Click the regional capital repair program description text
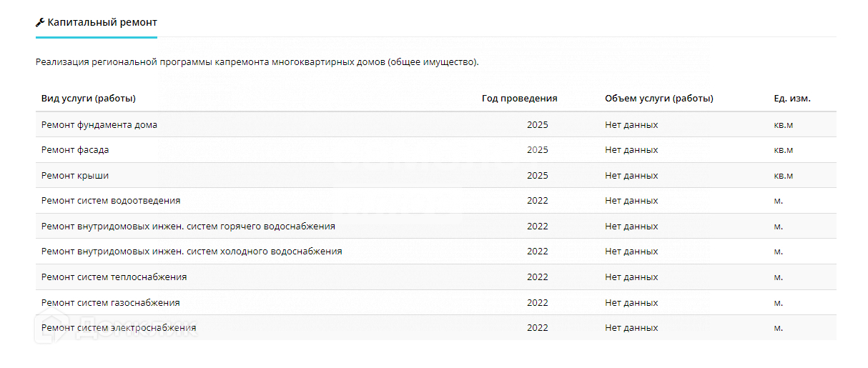The width and height of the screenshot is (868, 368). click(x=257, y=62)
